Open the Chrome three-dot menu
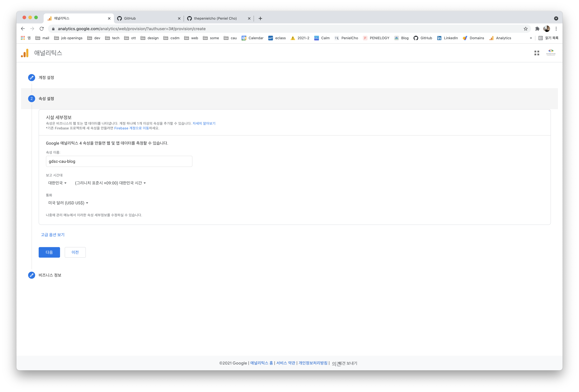 pyautogui.click(x=556, y=29)
